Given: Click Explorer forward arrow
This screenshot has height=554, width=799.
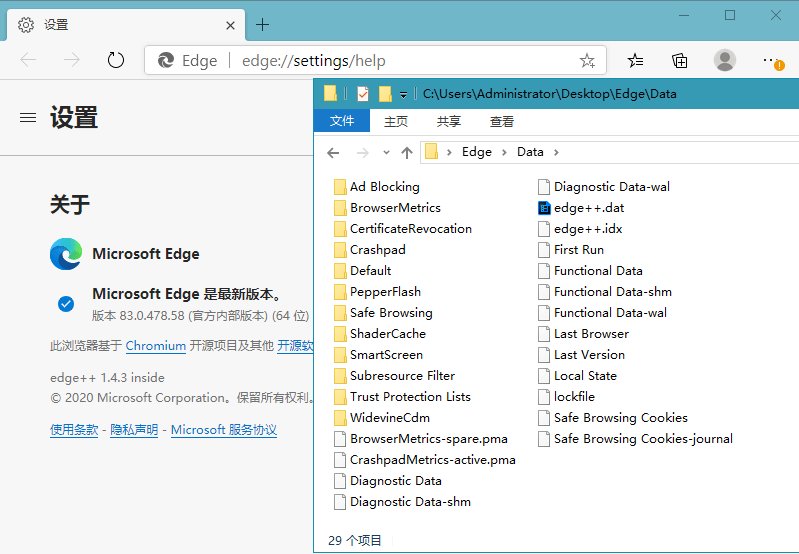Looking at the screenshot, I should point(362,152).
